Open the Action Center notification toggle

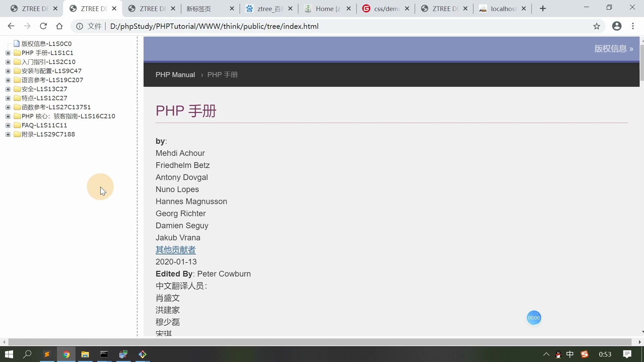tap(627, 354)
